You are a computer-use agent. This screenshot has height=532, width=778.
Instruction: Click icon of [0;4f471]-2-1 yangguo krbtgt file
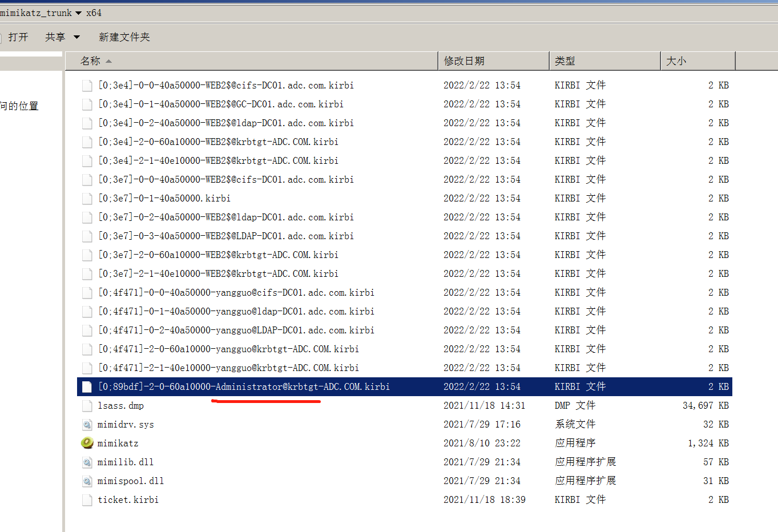87,368
